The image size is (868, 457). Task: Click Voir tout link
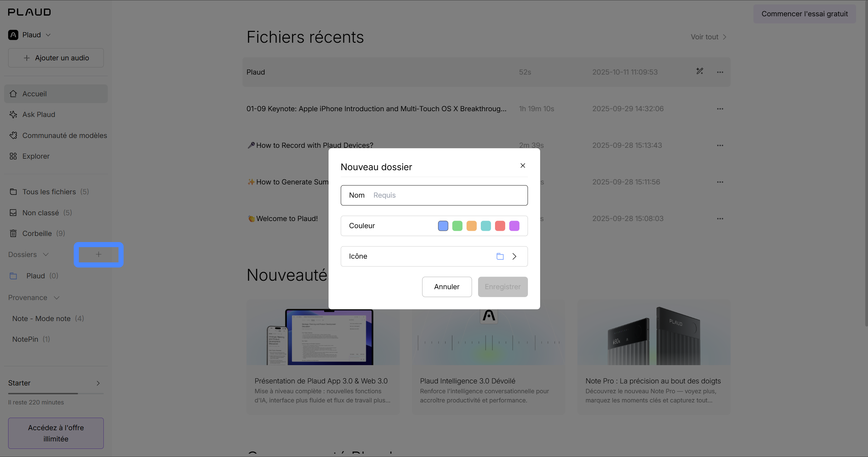708,37
